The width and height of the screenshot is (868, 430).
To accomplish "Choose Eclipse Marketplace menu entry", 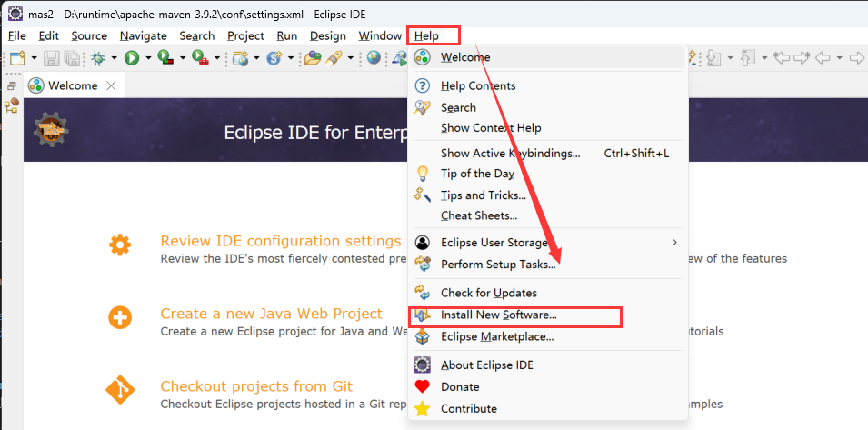I will point(548,336).
